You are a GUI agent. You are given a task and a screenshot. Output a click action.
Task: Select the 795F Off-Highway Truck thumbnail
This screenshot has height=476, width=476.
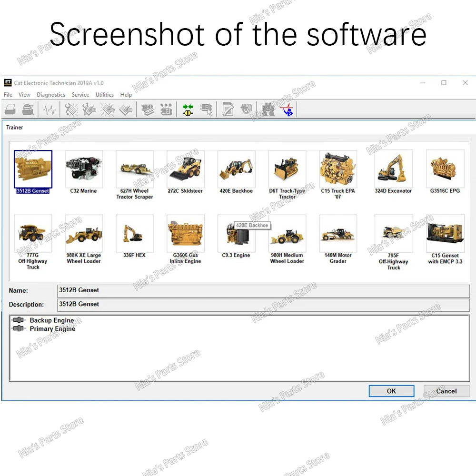point(394,233)
